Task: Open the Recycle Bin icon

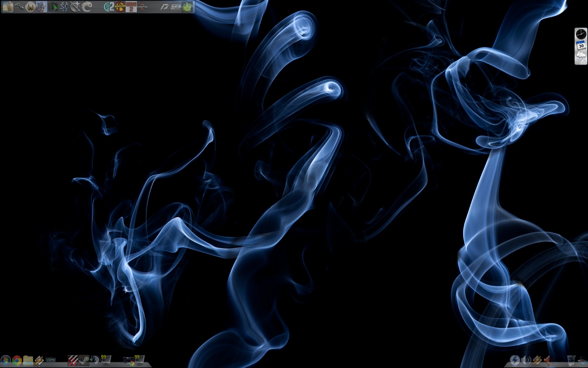Action: click(571, 360)
